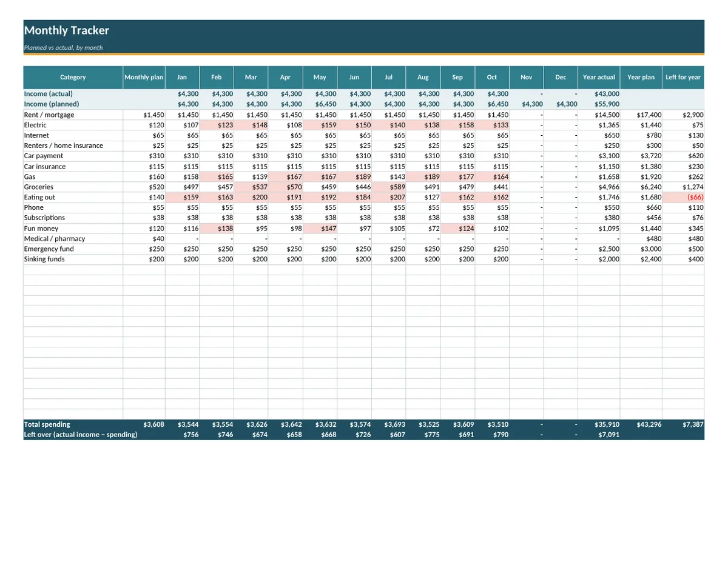Select the "Rent / mortgage" row label
Viewport: 728px width, 562px height.
pyautogui.click(x=49, y=115)
